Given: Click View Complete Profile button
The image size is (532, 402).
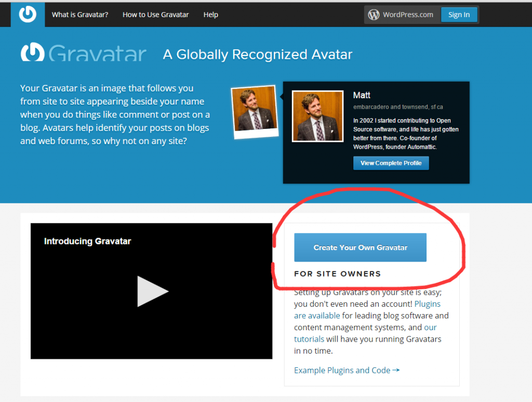Looking at the screenshot, I should point(391,163).
